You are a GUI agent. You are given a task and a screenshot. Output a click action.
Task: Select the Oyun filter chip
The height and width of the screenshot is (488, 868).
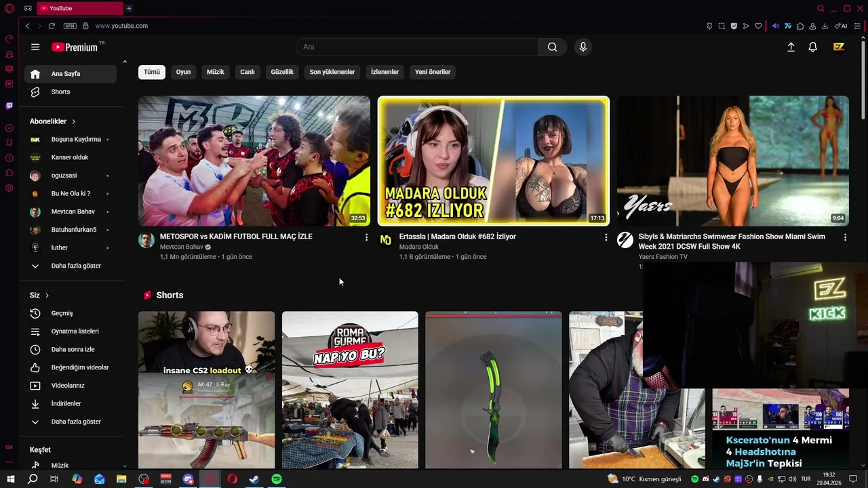(x=183, y=72)
